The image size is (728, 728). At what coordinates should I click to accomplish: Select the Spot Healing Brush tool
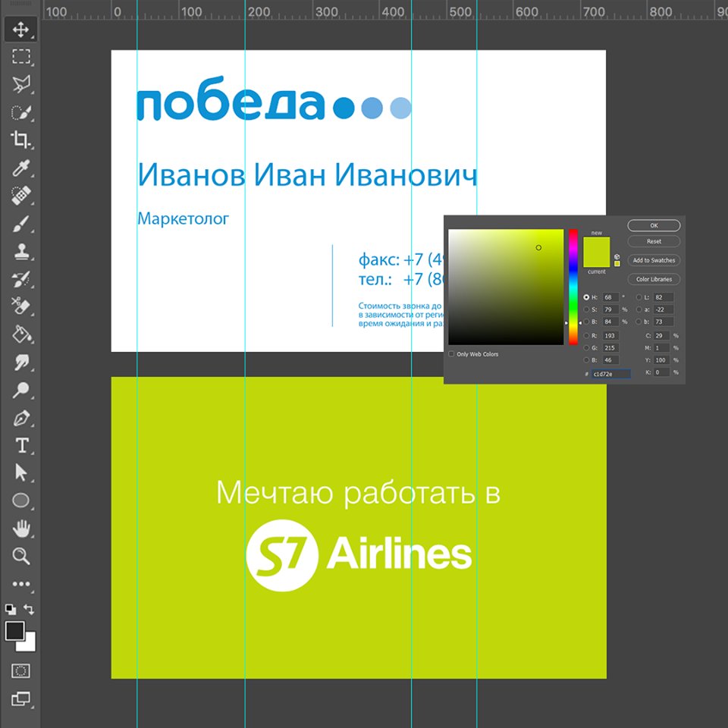click(x=20, y=196)
